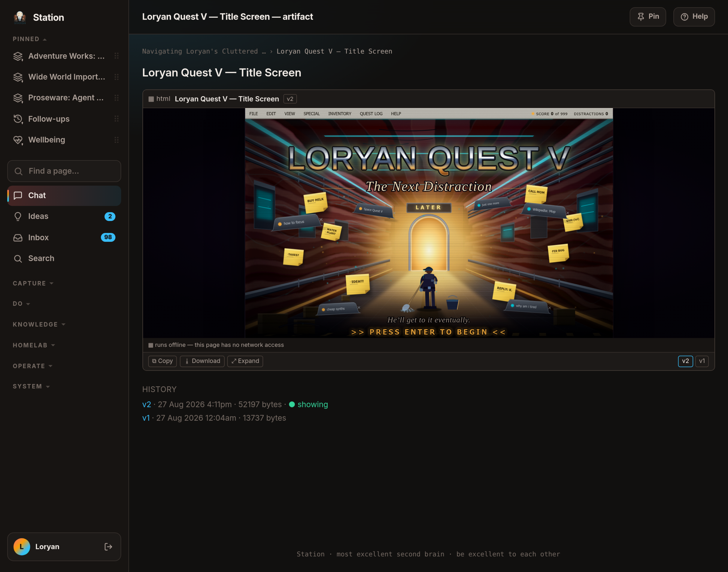Open Wide World Import pinned page icon

pos(18,77)
